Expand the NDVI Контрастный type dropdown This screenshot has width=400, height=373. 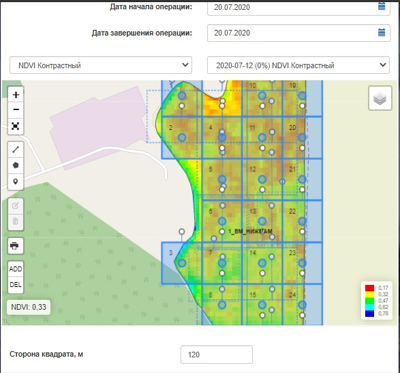coord(100,65)
